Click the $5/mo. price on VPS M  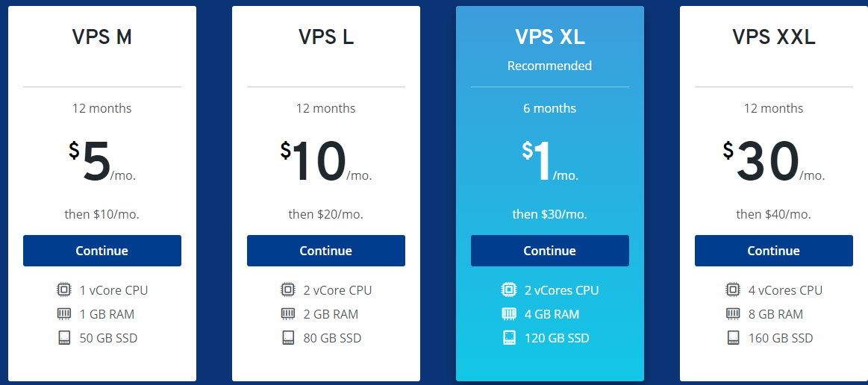pos(102,161)
